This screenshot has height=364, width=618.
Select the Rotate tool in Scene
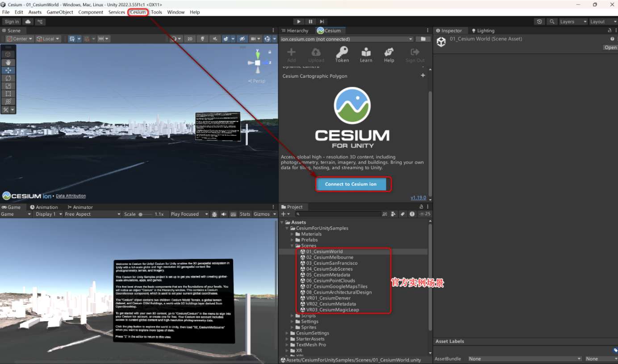(x=8, y=78)
